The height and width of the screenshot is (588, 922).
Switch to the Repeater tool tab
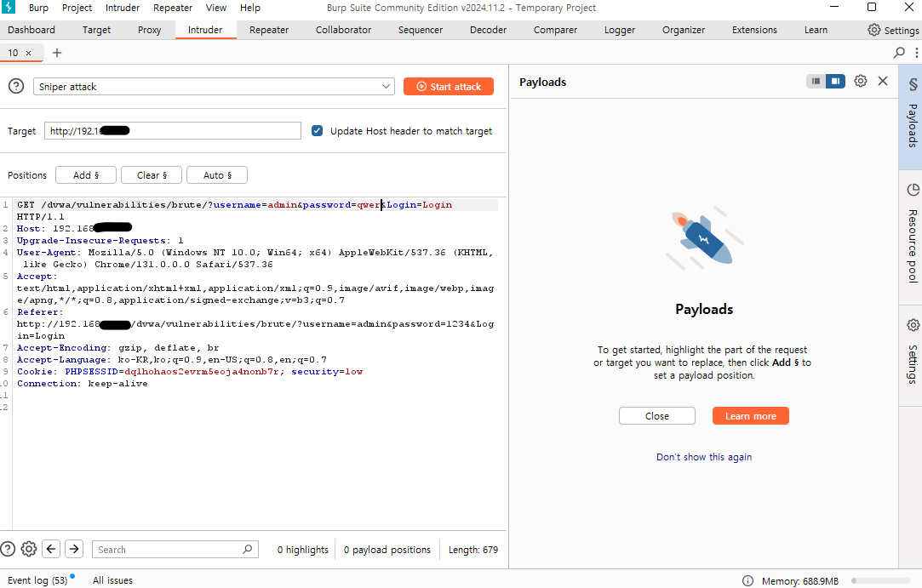[x=269, y=30]
